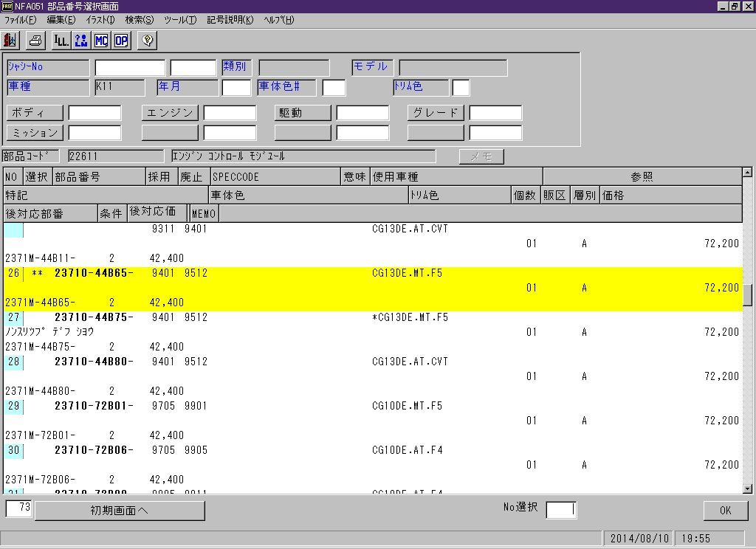Click the 部品番号 column header
This screenshot has height=549, width=756.
(98, 177)
